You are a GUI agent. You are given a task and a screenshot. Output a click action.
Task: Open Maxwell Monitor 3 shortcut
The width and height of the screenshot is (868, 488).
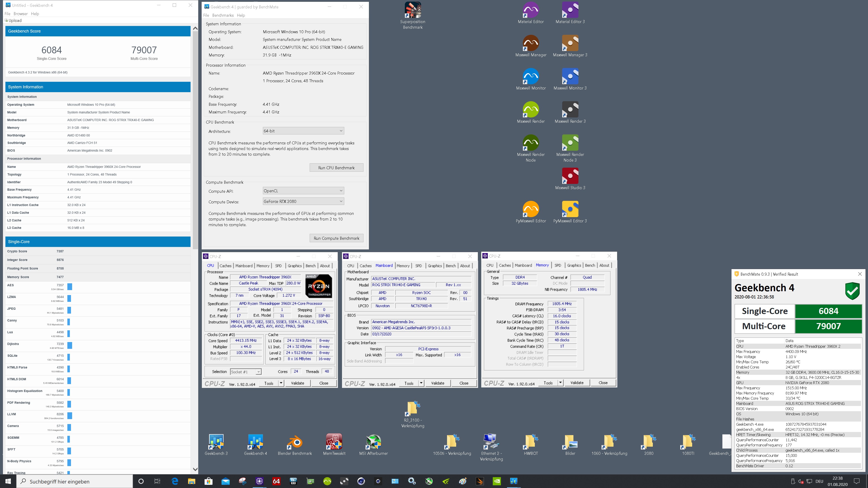coord(570,79)
